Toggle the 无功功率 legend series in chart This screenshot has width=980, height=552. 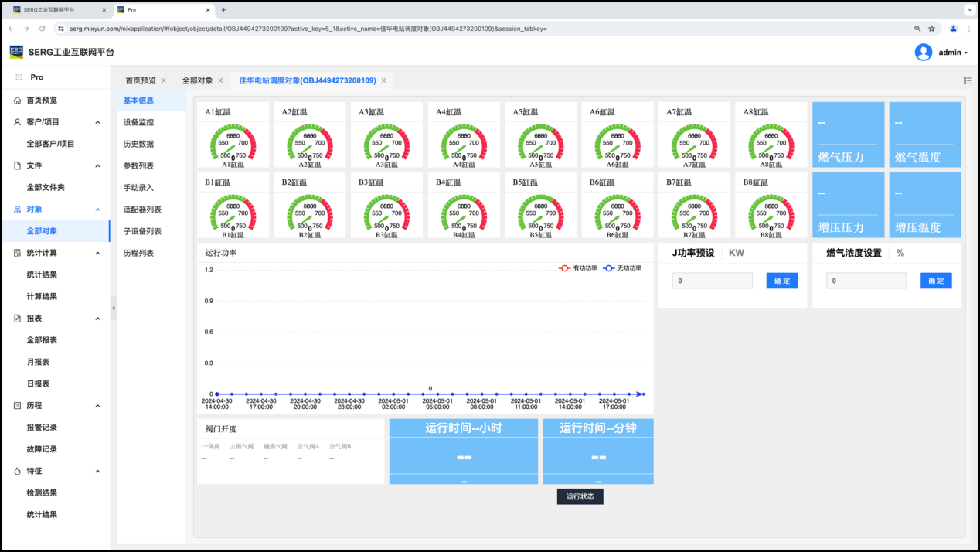[x=621, y=268]
